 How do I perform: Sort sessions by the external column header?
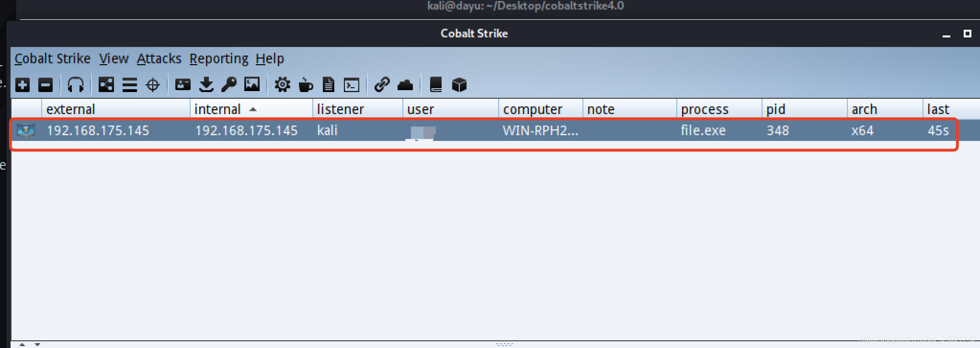pyautogui.click(x=116, y=109)
